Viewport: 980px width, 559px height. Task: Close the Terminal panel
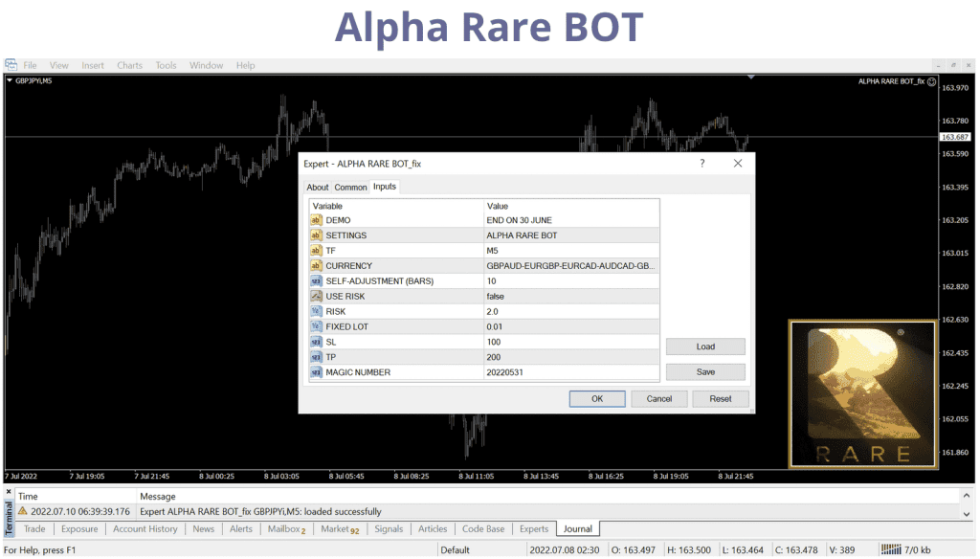[9, 491]
